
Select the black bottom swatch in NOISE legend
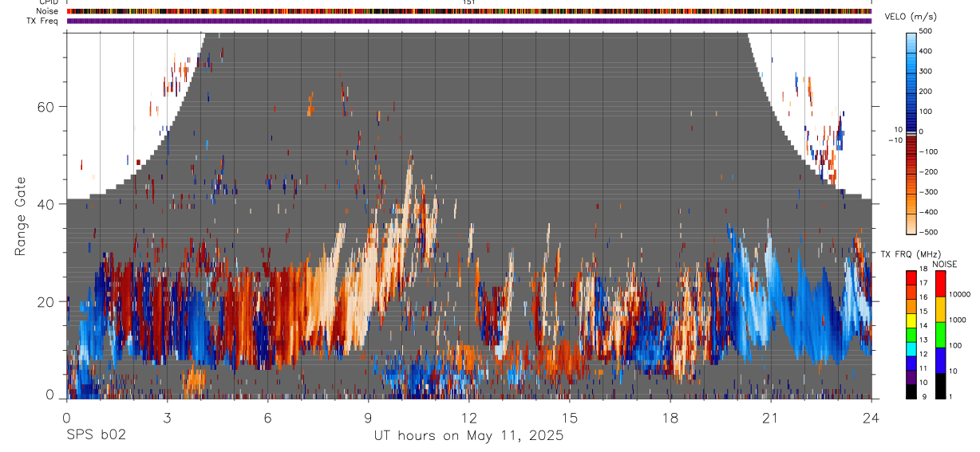tap(941, 385)
